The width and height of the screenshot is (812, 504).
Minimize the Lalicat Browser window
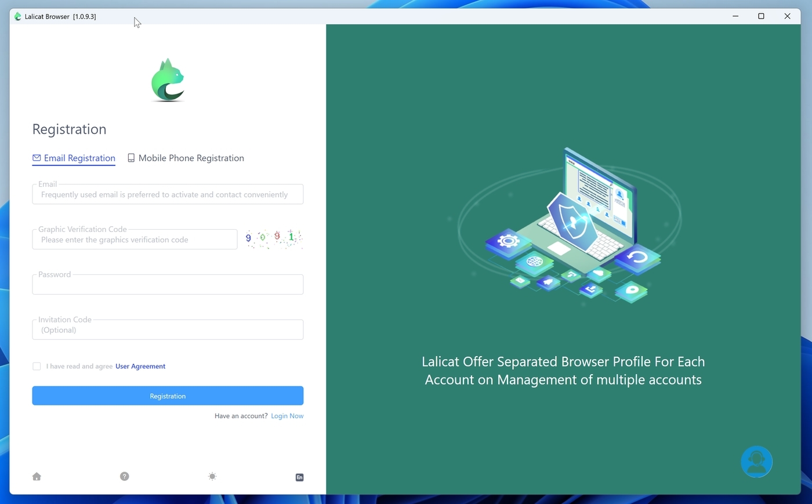[x=735, y=16]
